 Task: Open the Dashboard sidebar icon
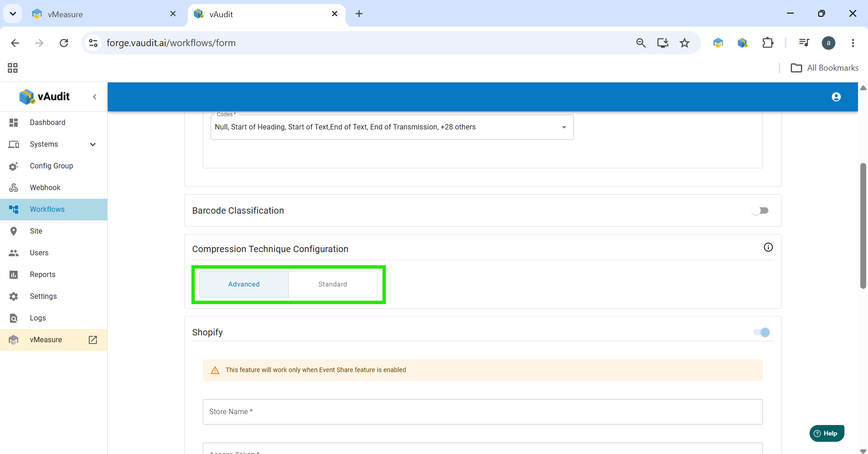14,123
